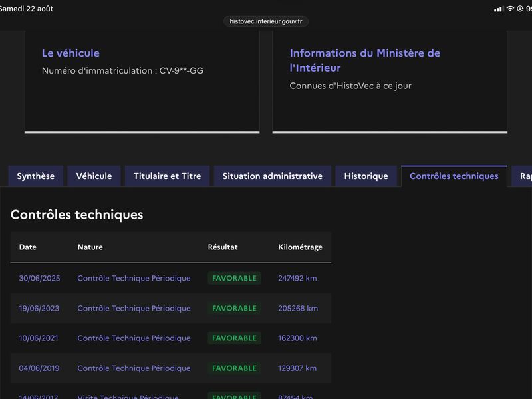Click the Connues d'HistoVec à ce jour subtitle
532x399 pixels.
[350, 86]
